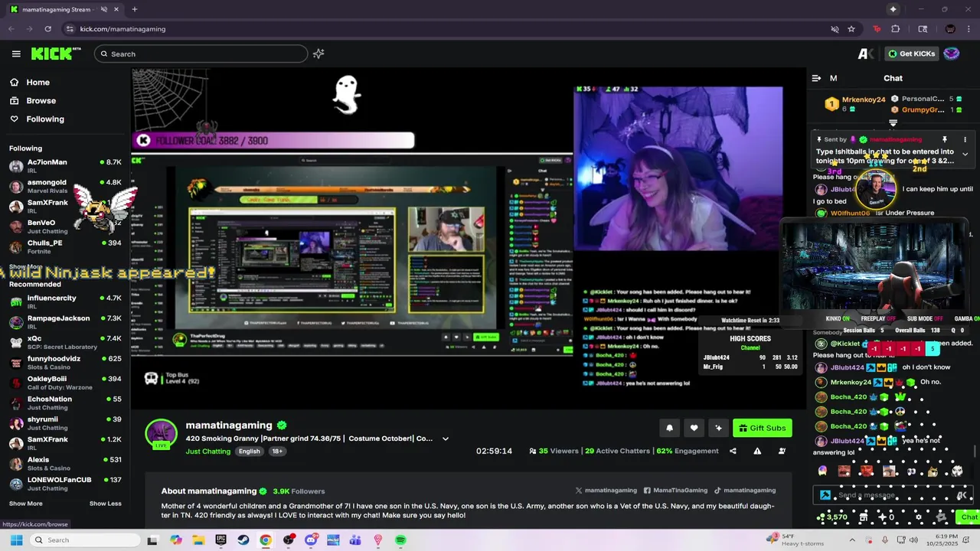This screenshot has height=551, width=980.
Task: Click the green Chat send button
Action: coord(969,517)
